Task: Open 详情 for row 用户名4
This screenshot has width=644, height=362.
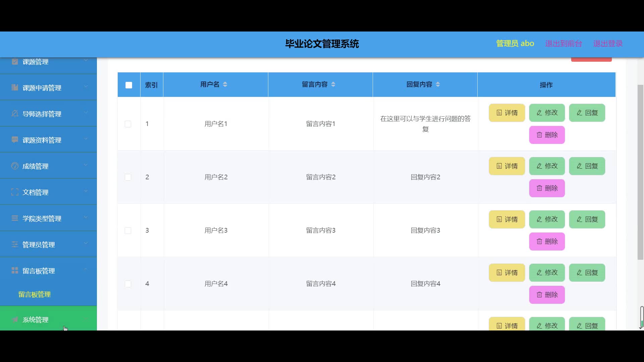Action: click(507, 273)
